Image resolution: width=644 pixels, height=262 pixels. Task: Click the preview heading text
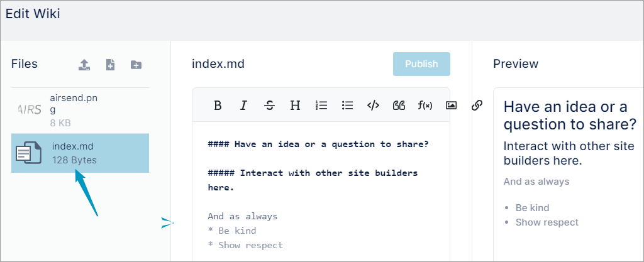click(570, 116)
